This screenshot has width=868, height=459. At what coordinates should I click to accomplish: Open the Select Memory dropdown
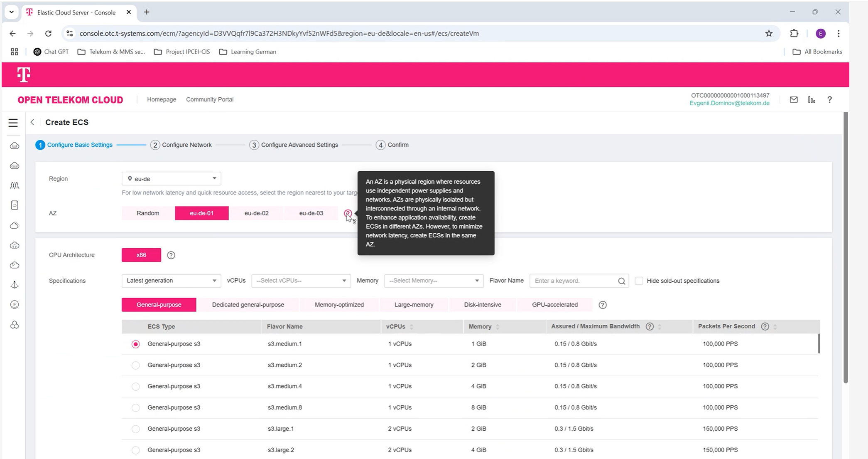pyautogui.click(x=434, y=281)
